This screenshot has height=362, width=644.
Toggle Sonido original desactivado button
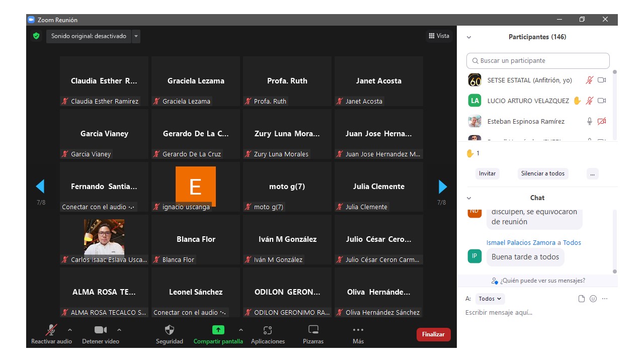click(x=89, y=36)
